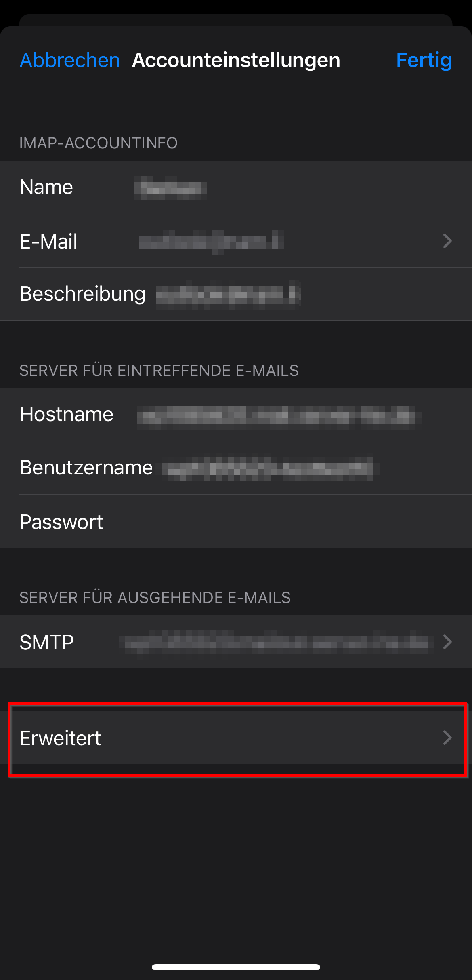The image size is (472, 980).
Task: Tap Abbrechen to cancel account settings
Action: pos(70,60)
